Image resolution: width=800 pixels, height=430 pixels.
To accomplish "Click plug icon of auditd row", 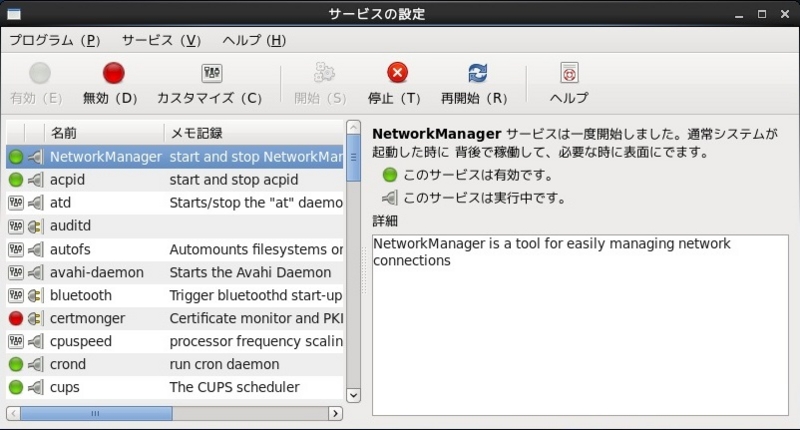I will [35, 225].
